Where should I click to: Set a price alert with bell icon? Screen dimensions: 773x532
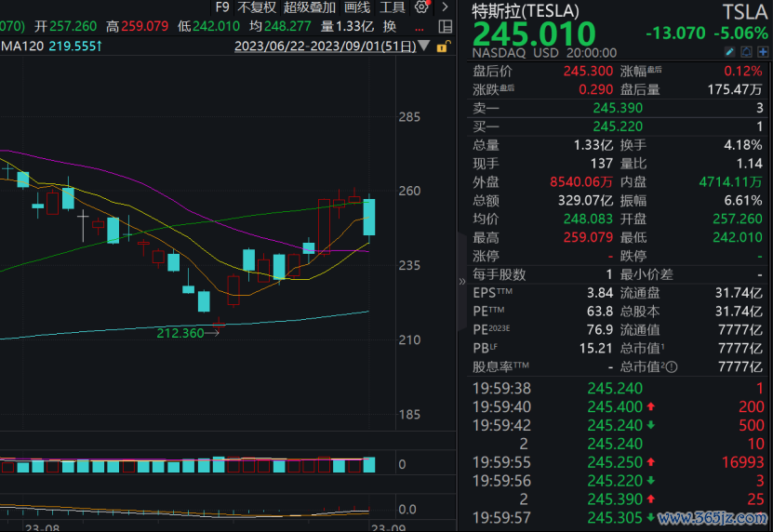(x=746, y=52)
